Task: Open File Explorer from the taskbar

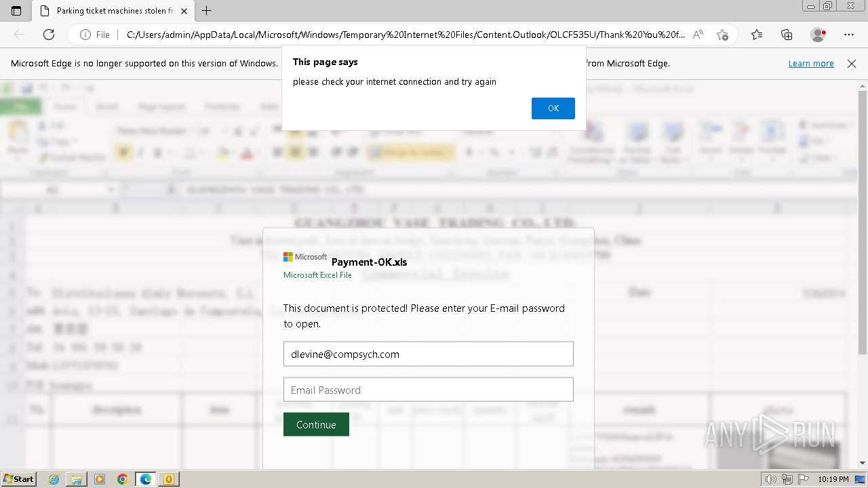Action: point(77,479)
